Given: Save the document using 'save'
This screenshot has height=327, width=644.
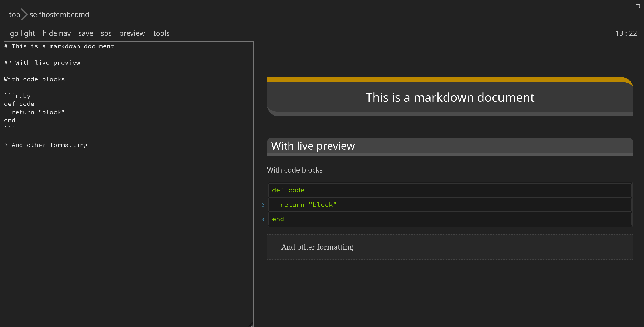Looking at the screenshot, I should point(86,33).
